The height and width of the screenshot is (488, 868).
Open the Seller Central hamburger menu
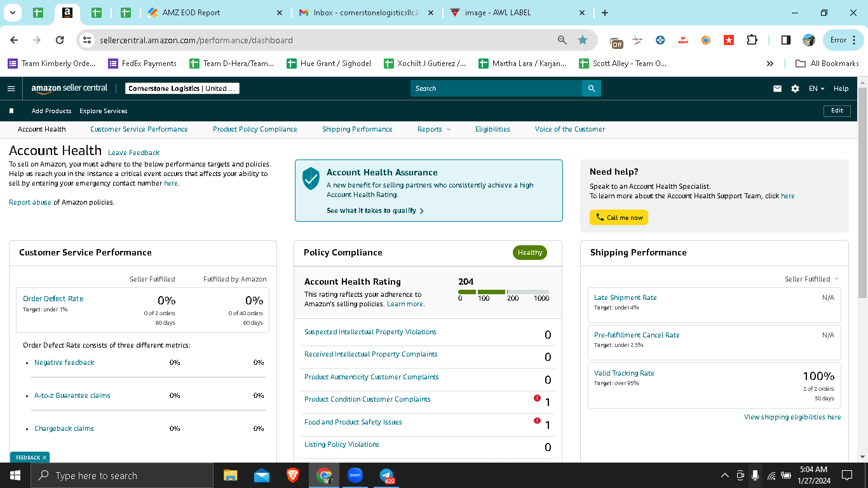click(x=11, y=88)
